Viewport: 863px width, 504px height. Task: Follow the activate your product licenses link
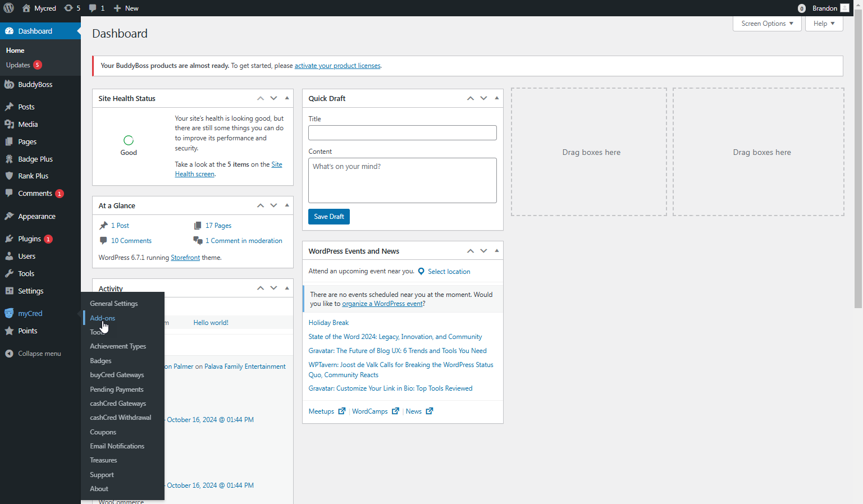point(337,65)
